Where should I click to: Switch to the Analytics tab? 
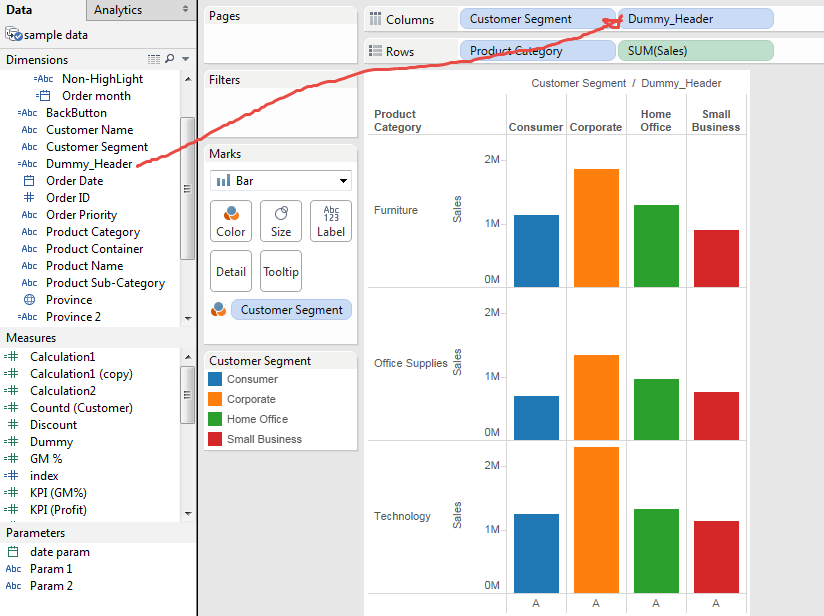(x=118, y=9)
